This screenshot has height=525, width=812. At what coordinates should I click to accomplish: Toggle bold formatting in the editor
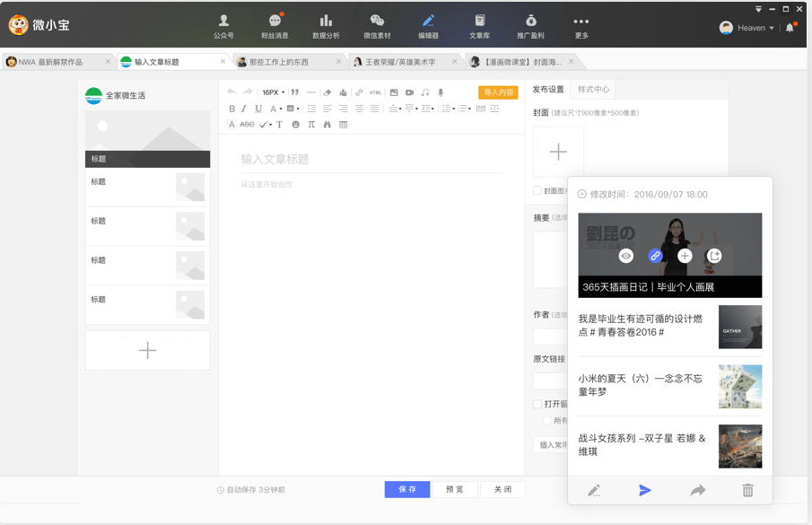(x=231, y=109)
